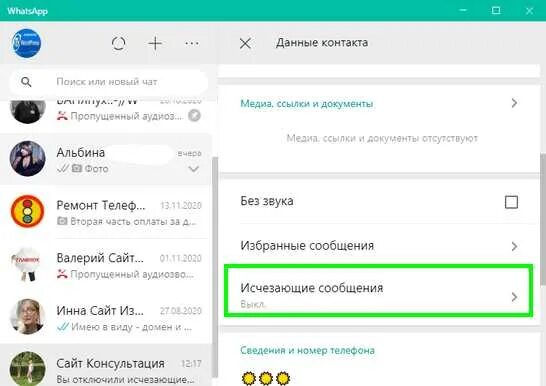Click Инна Сайт avatar
Image resolution: width=546 pixels, height=386 pixels.
[x=28, y=317]
